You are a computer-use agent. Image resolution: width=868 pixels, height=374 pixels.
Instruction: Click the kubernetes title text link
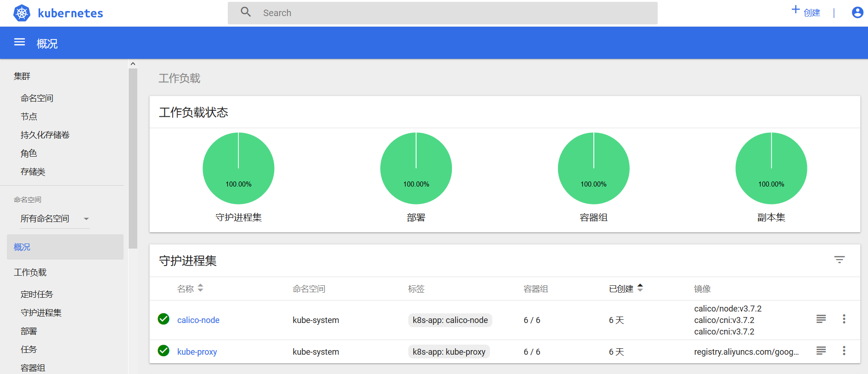click(x=70, y=13)
